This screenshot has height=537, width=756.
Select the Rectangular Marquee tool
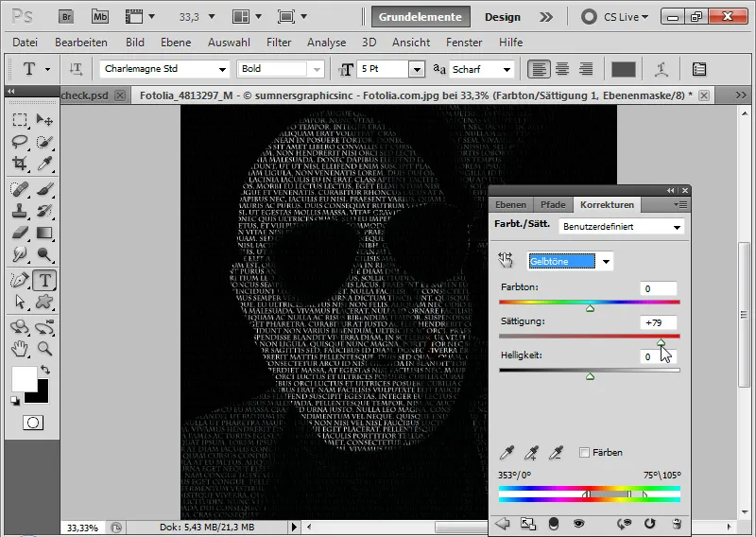20,119
